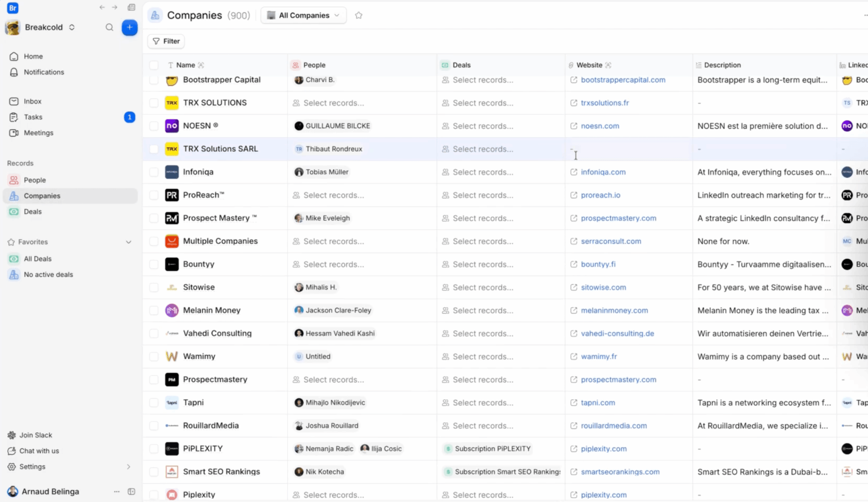Click the Multiple Companies logo

[x=172, y=241]
